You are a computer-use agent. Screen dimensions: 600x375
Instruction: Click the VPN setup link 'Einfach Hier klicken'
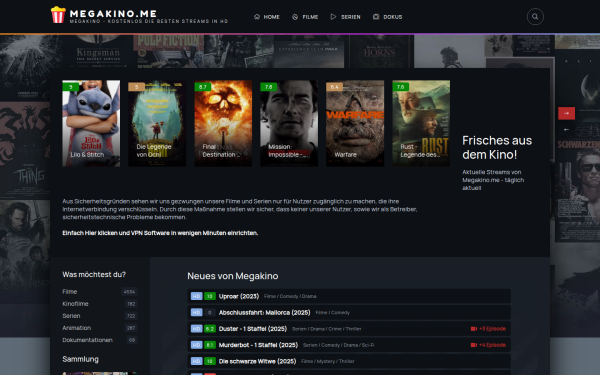click(160, 233)
